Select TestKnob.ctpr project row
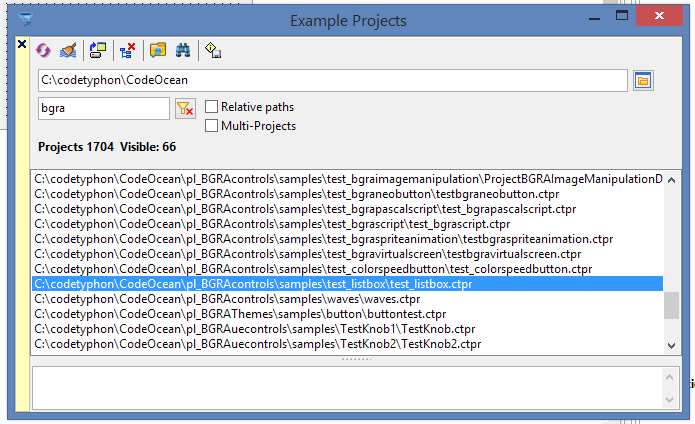Image resolution: width=695 pixels, height=424 pixels. [348, 329]
